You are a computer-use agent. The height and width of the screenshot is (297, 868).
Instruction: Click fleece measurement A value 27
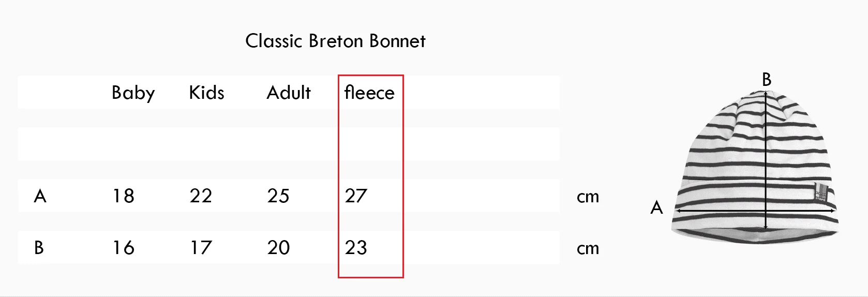click(x=356, y=196)
